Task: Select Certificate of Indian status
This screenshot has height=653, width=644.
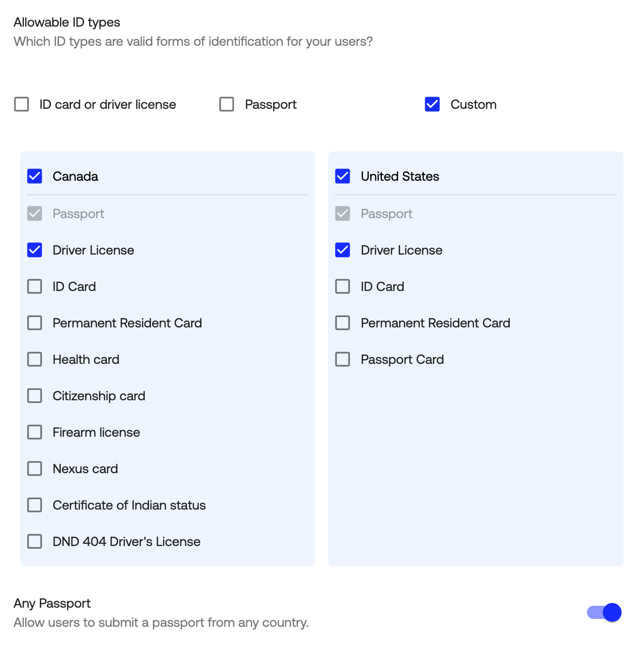Action: (x=35, y=505)
